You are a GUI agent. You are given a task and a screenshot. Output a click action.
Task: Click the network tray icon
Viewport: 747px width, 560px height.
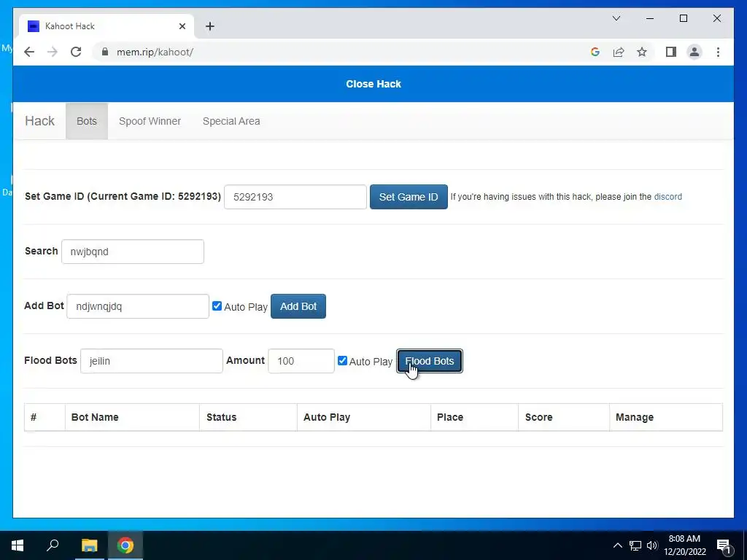pyautogui.click(x=635, y=545)
